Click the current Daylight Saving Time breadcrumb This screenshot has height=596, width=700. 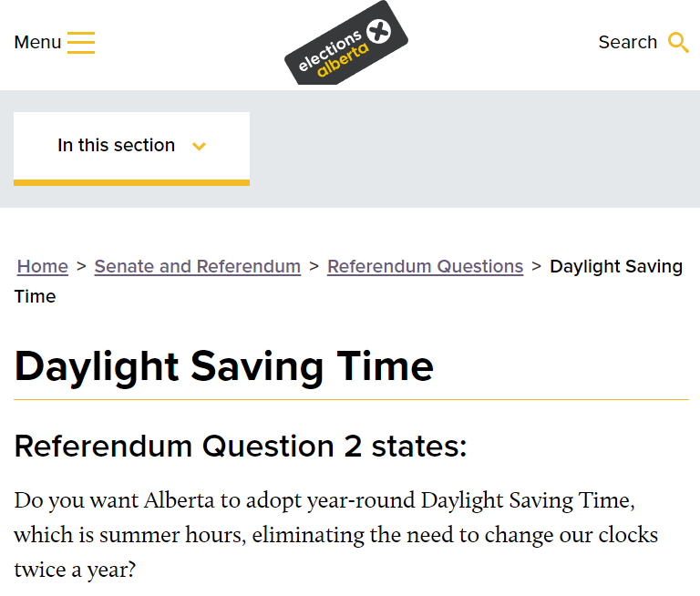[x=348, y=282]
